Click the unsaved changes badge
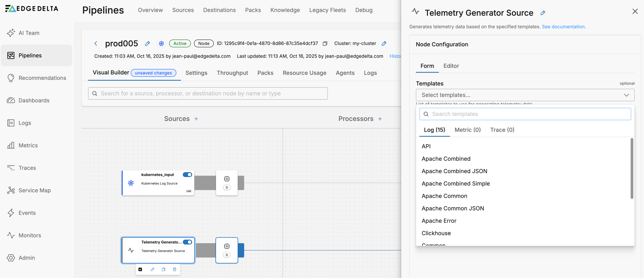 [153, 73]
